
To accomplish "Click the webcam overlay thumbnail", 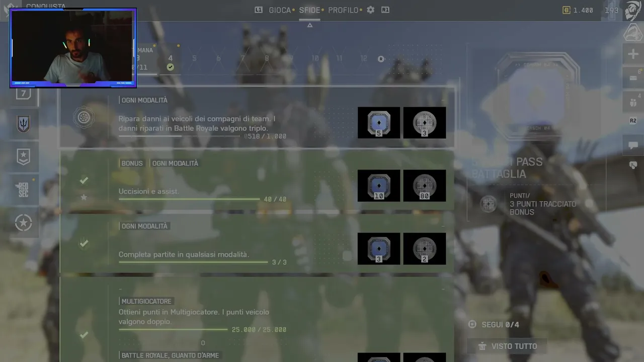I will (73, 48).
